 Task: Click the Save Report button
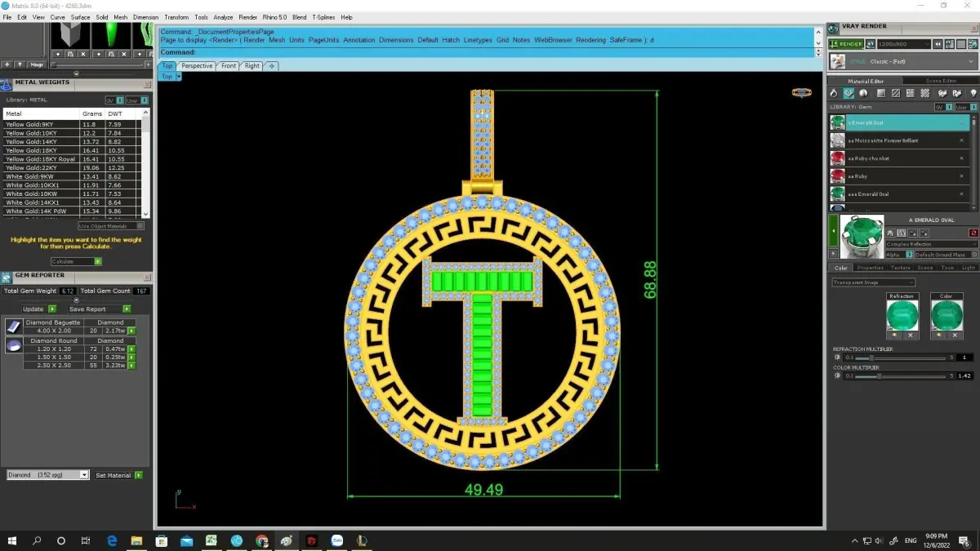[99, 309]
